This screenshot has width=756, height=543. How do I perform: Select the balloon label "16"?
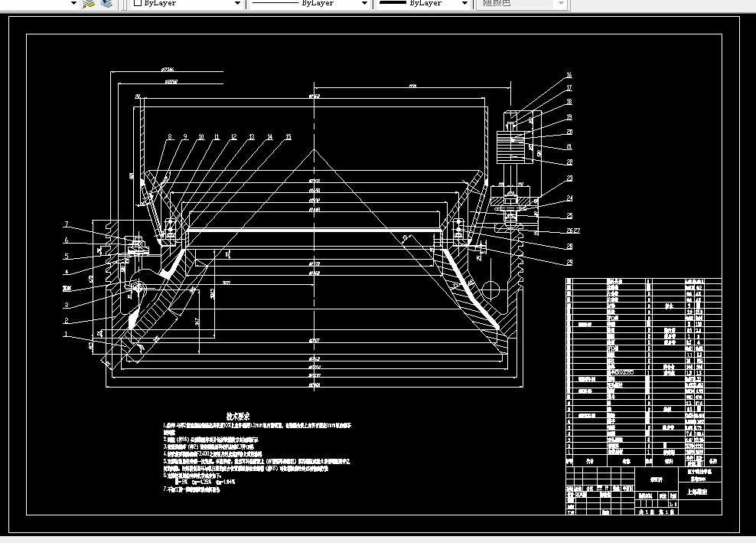click(x=569, y=75)
